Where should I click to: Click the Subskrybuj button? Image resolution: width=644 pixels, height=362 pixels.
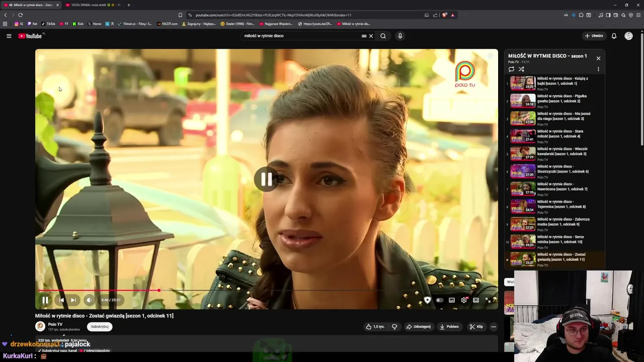pyautogui.click(x=100, y=327)
